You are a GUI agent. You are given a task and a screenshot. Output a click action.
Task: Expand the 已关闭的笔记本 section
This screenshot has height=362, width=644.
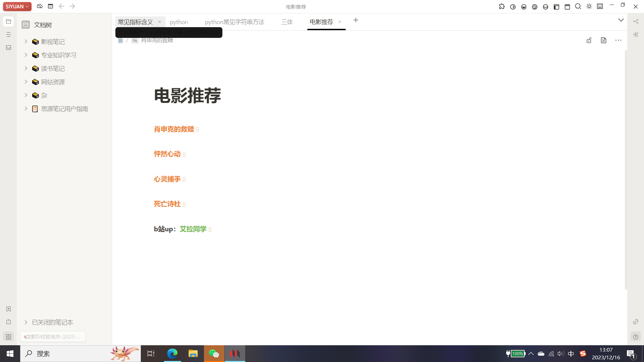[26, 322]
